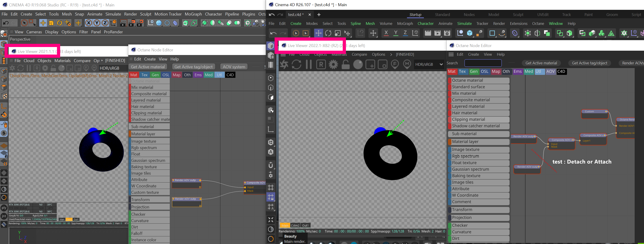Click the R19 Live Viewer restart render icon
The image size is (644, 244).
21,68
